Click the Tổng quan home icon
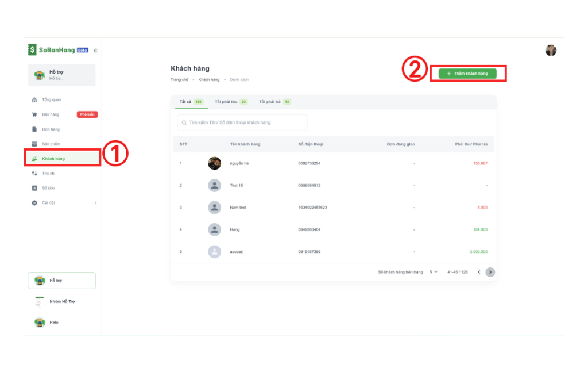The image size is (588, 372). (34, 99)
